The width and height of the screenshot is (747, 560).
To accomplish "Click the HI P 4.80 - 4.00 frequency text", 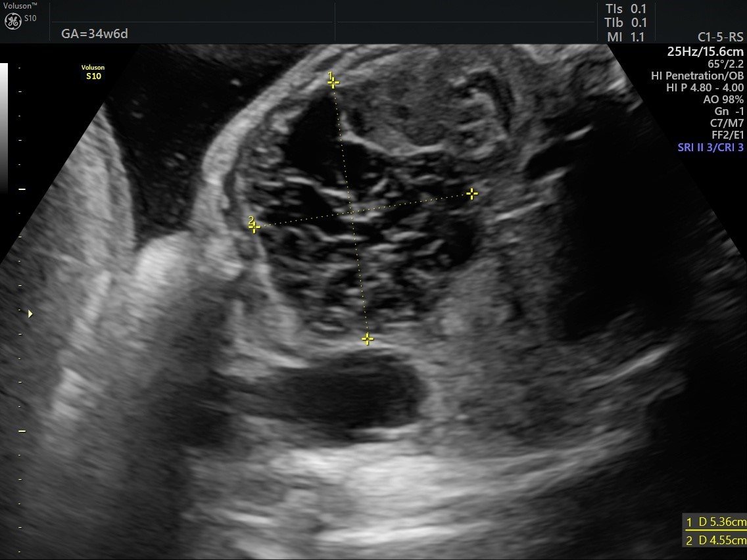I will click(705, 87).
